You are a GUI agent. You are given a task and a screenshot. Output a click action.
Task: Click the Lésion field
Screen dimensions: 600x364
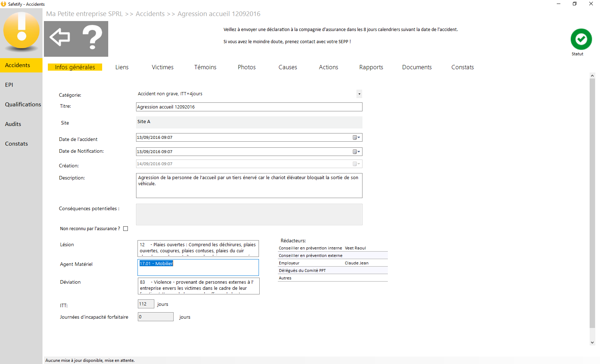pos(198,248)
